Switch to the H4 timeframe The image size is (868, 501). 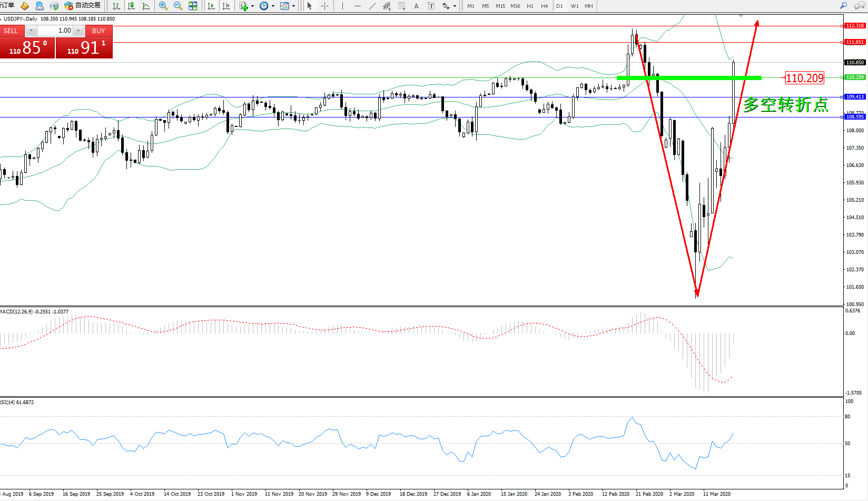click(x=545, y=6)
